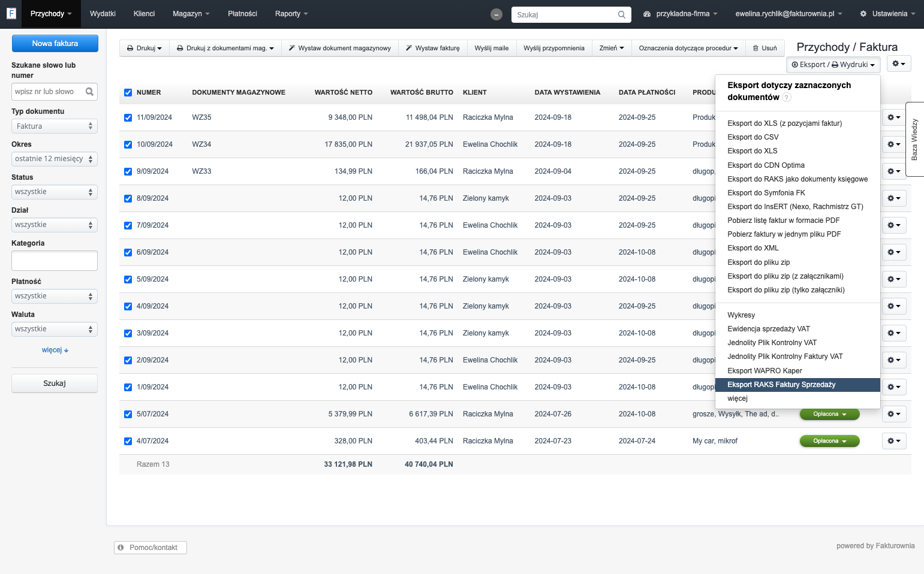The image size is (924, 574).
Task: Open the Opłacona status for invoice 4/07/2024
Action: [830, 441]
